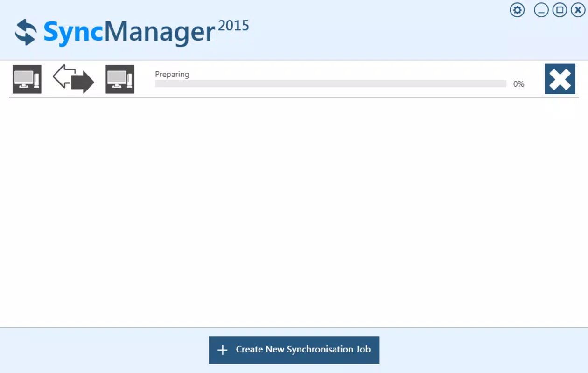Close SyncManager with the round X button
Viewport: 588px width, 373px height.
(x=578, y=10)
